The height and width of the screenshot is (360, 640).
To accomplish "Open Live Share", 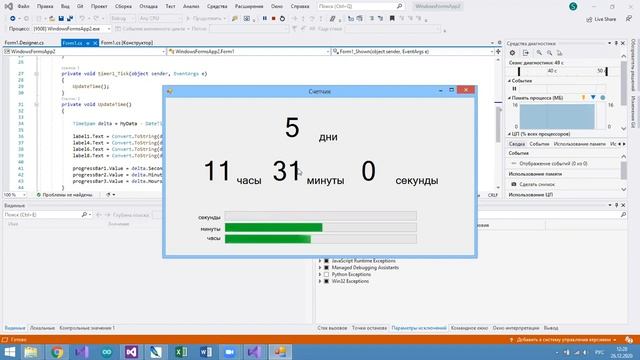I will click(601, 19).
